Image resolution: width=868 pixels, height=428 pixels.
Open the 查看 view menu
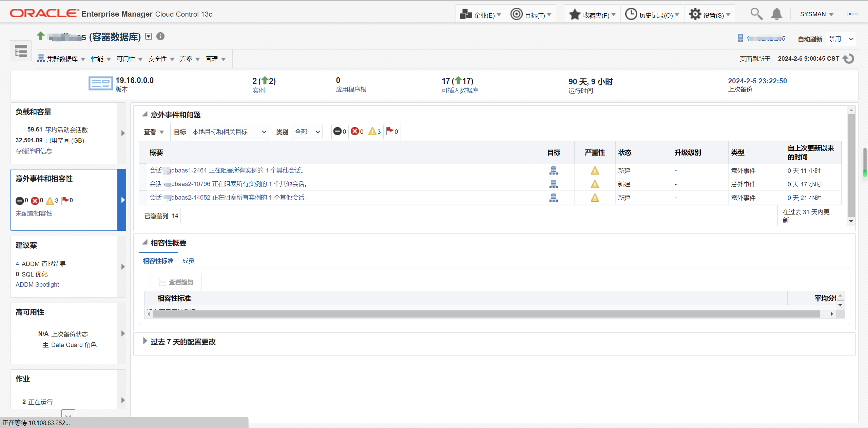click(x=154, y=132)
